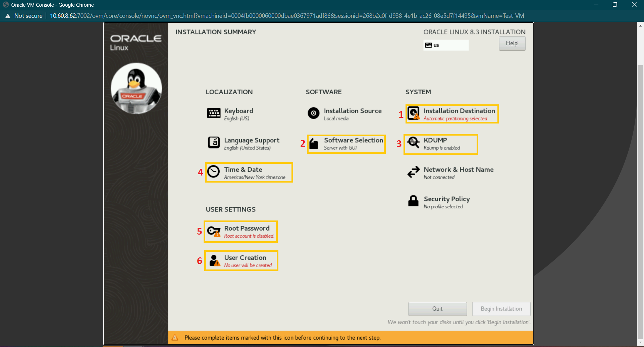Open the Security Policy lock icon
644x347 pixels.
point(413,201)
